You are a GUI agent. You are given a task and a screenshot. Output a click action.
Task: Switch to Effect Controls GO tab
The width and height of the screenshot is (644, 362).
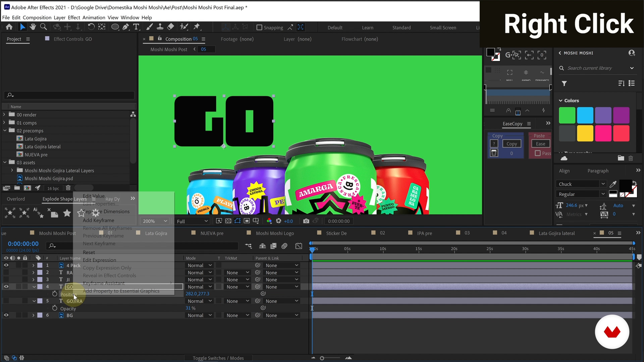pyautogui.click(x=73, y=39)
